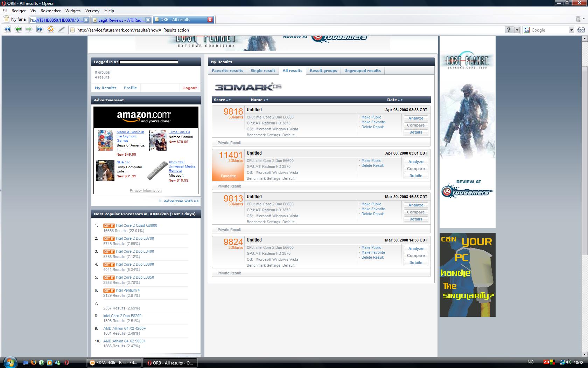Switch to the Result groups tab
Image resolution: width=588 pixels, height=368 pixels.
323,70
